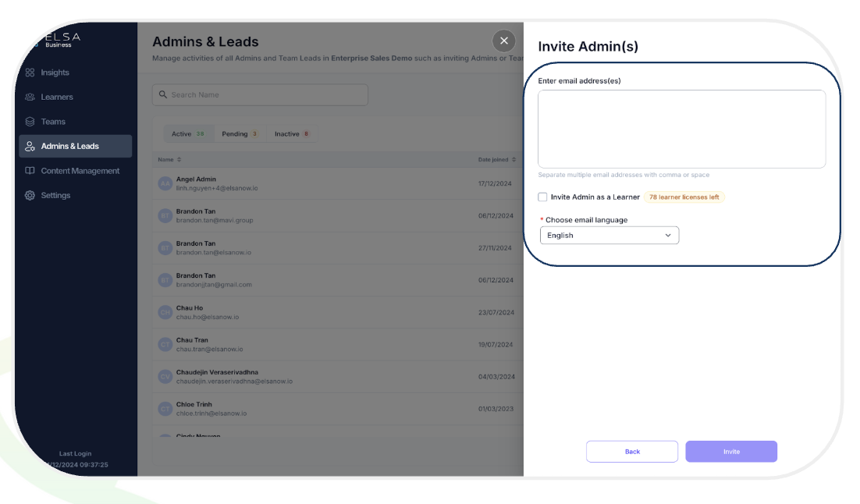Switch to the Inactive tab

pyautogui.click(x=292, y=134)
